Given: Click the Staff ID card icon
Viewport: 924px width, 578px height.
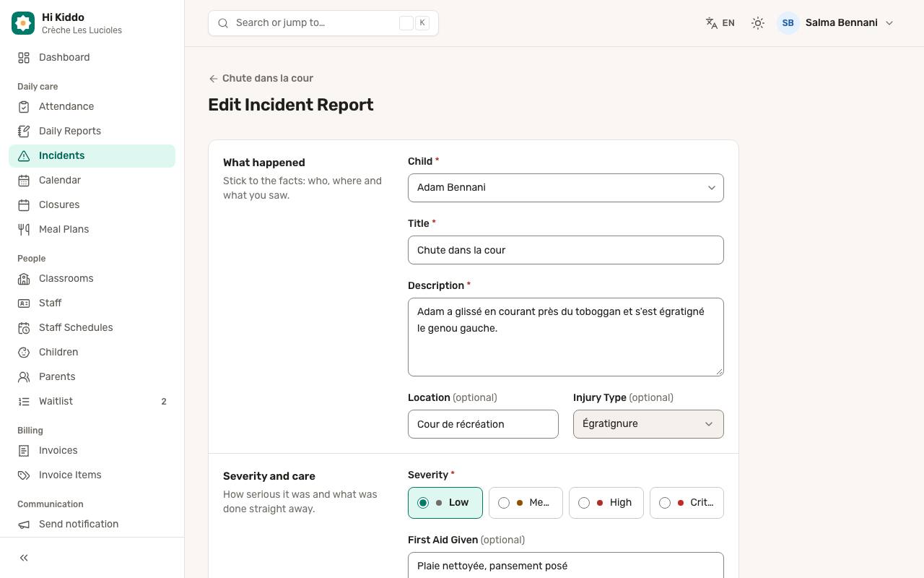Looking at the screenshot, I should [x=24, y=303].
